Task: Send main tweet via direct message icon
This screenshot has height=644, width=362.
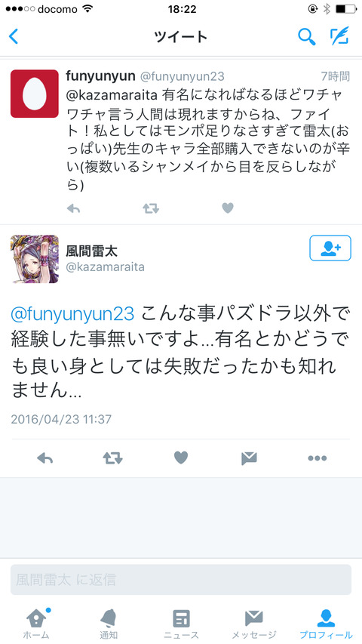Action: (x=249, y=458)
